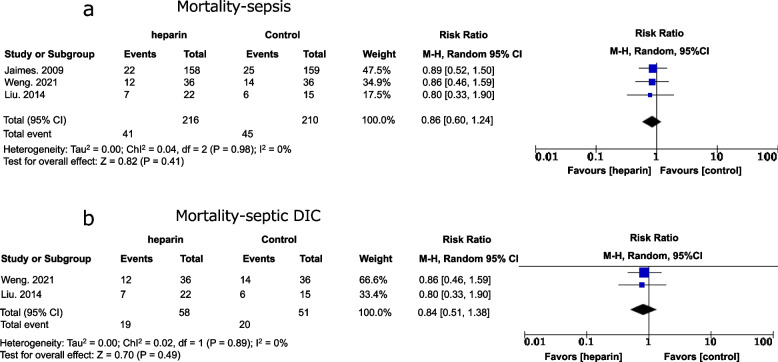The height and width of the screenshot is (362, 778).
Task: Click the Weng 2021 square in panel a
Action: [651, 81]
